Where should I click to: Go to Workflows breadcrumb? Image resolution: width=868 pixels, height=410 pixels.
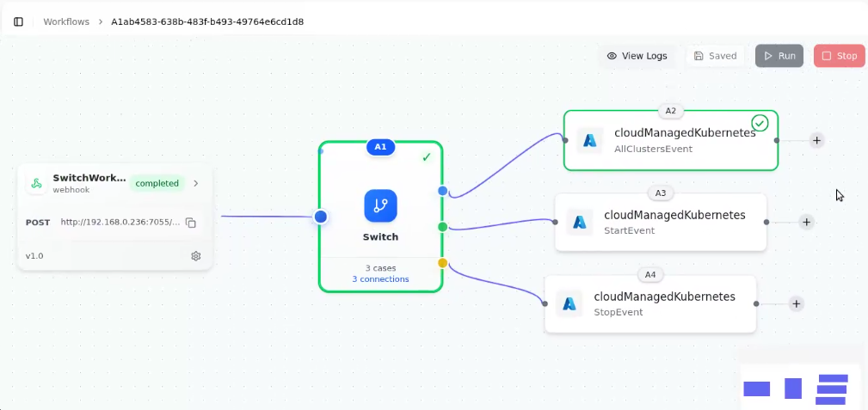(66, 21)
